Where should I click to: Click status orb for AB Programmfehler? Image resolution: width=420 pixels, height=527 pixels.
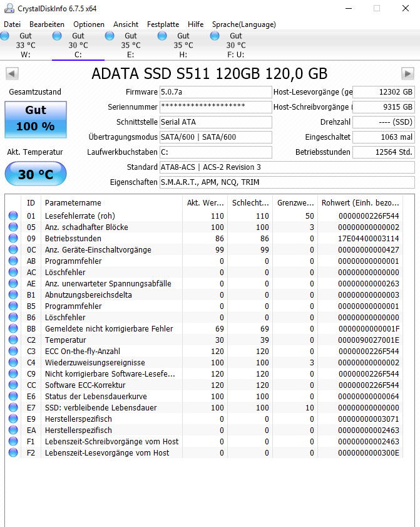point(13,261)
